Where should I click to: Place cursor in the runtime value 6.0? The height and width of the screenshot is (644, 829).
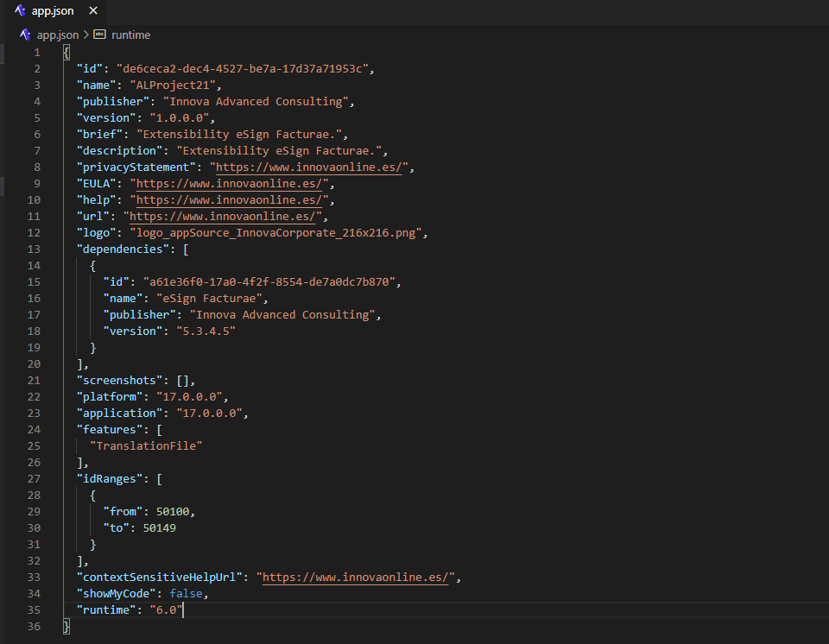(x=166, y=609)
